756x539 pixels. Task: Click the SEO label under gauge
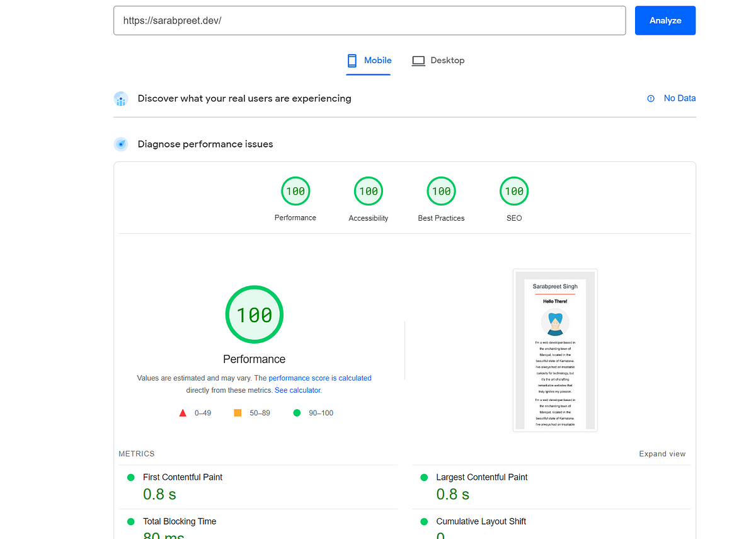514,218
